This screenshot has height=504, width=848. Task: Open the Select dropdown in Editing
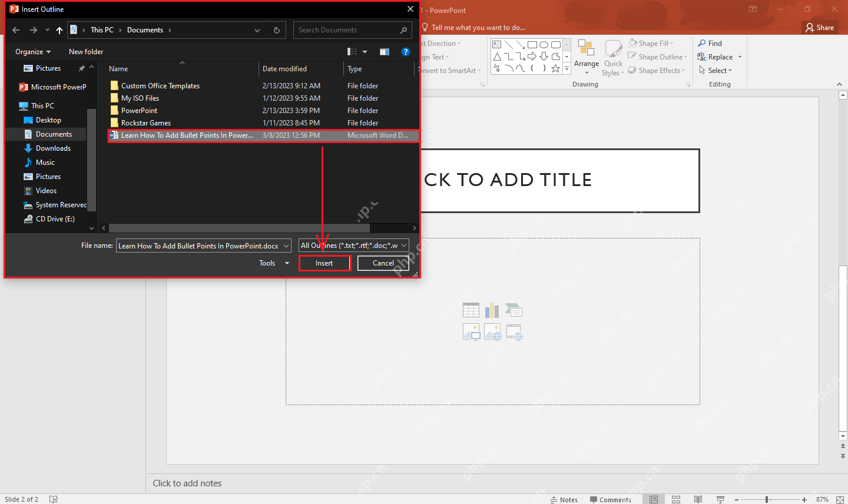[x=715, y=71]
